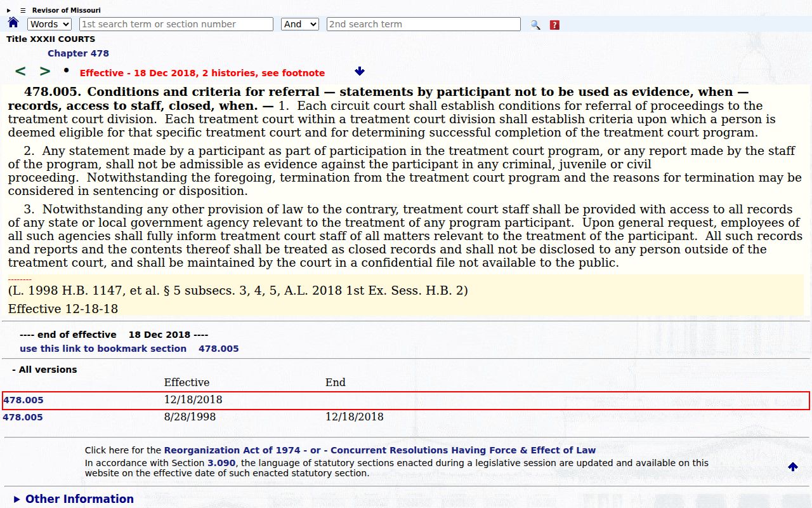Expand the header triangle beside Revisor of Missouri

pyautogui.click(x=9, y=10)
